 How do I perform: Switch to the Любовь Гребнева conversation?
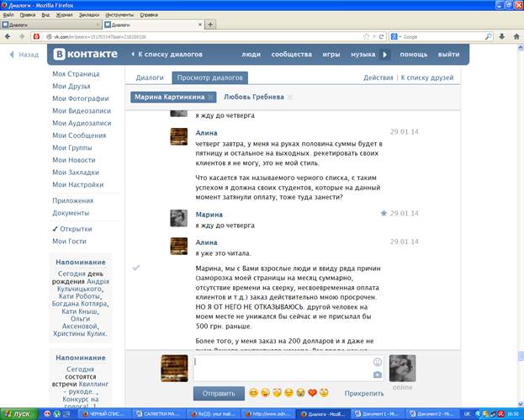pyautogui.click(x=254, y=97)
